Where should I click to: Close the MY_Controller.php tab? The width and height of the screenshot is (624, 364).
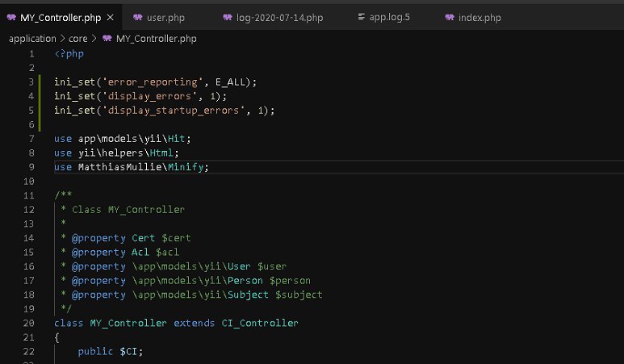[x=111, y=18]
